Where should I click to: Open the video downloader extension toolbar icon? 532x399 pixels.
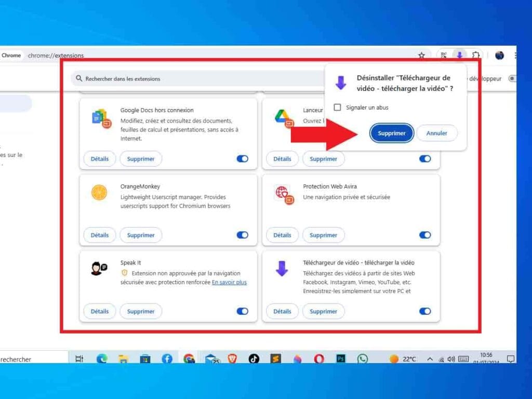(x=459, y=55)
